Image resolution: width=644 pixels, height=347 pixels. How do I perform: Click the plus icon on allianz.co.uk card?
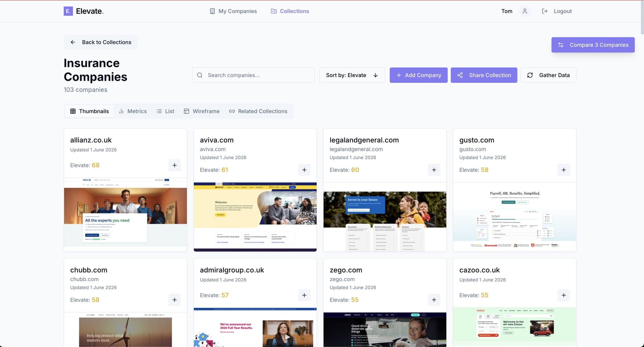click(x=175, y=165)
